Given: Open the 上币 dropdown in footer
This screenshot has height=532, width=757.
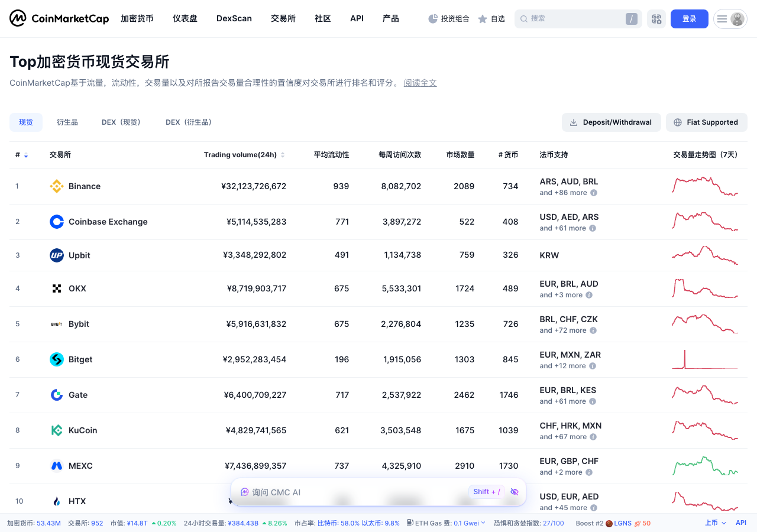Looking at the screenshot, I should point(716,523).
